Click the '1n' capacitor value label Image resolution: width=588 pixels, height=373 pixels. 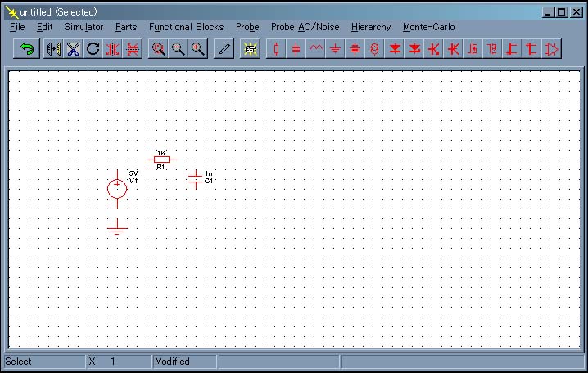coord(209,173)
